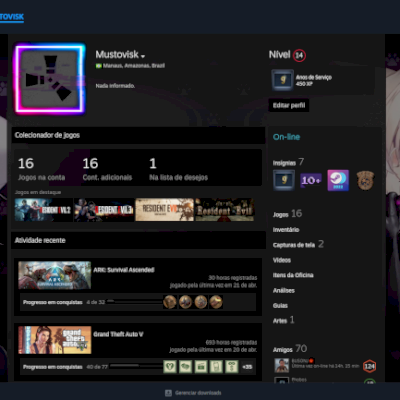Open the first friend's avatar in Amigos list
Screen dimensions: 400x400
(x=281, y=365)
